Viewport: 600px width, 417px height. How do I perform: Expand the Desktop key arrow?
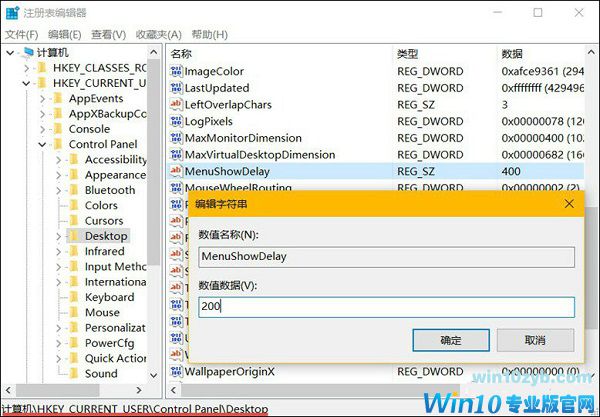[x=59, y=236]
